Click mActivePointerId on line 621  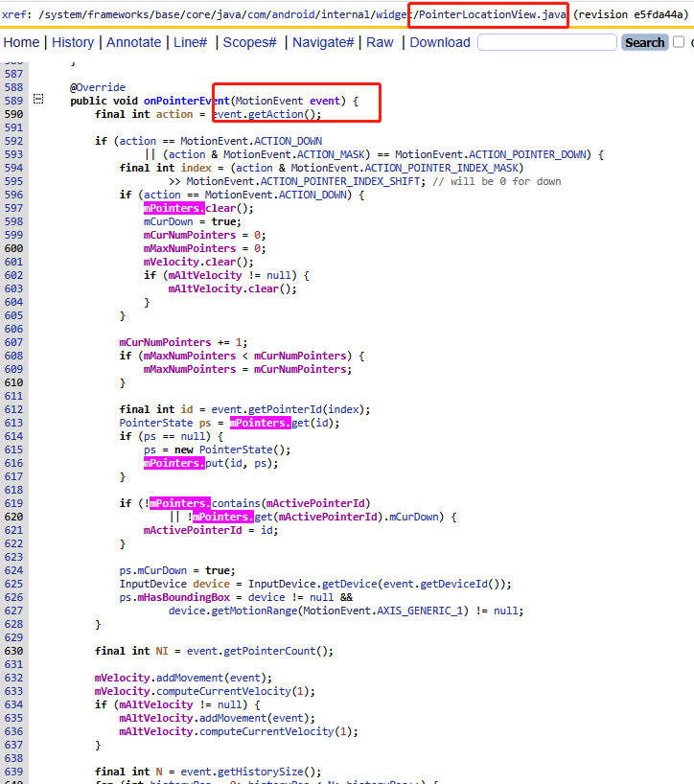[x=193, y=531]
